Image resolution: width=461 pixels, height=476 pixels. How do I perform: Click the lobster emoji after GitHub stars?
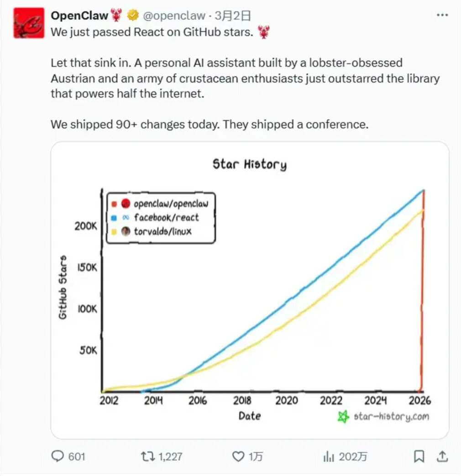click(264, 32)
